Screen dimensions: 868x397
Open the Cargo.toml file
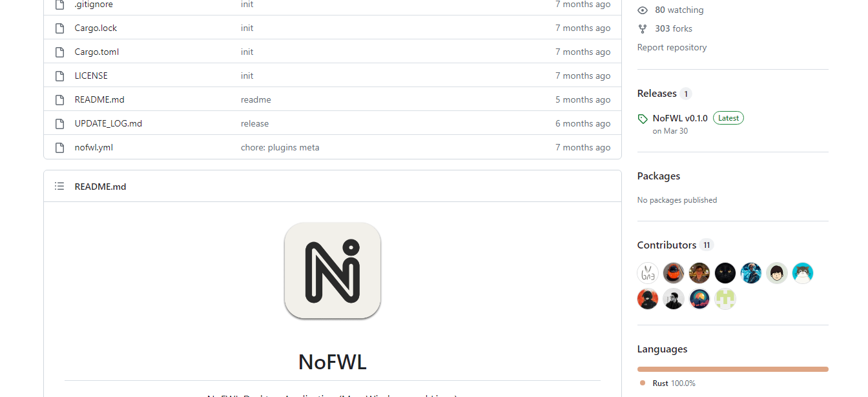[97, 52]
